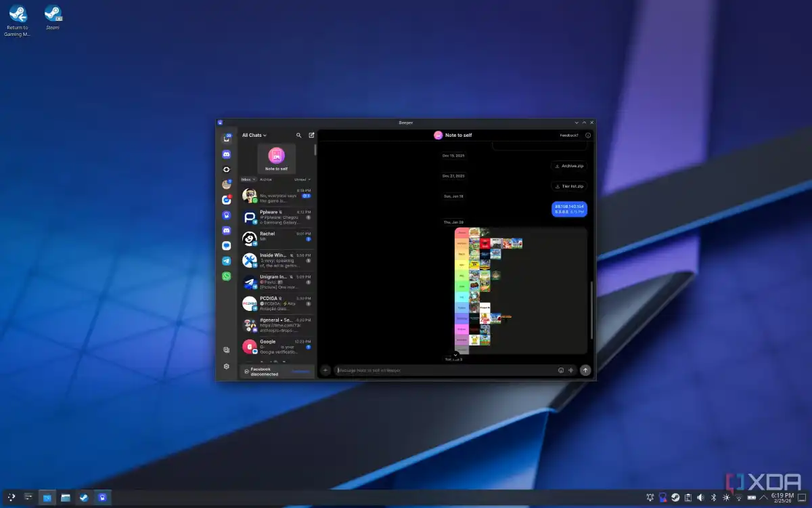Open brightness control in system tray

tap(726, 498)
